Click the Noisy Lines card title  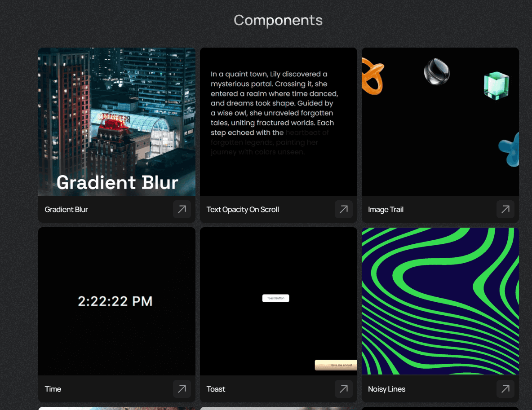pos(387,389)
